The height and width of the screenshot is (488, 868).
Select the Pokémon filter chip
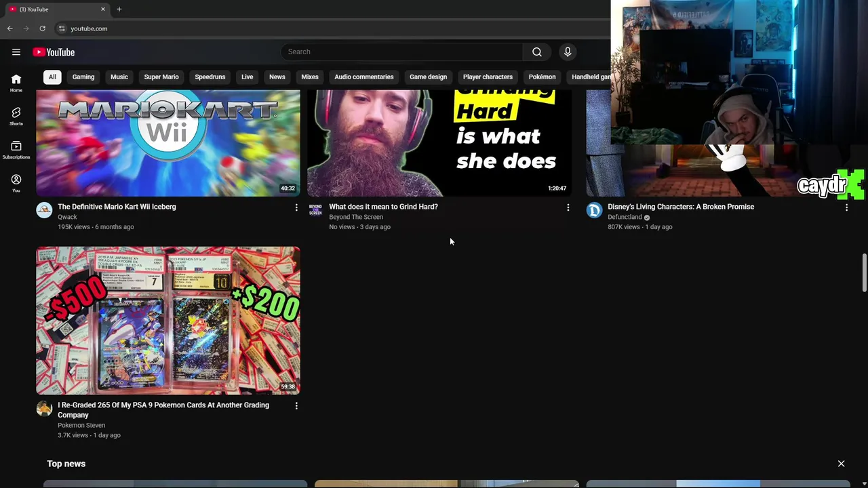tap(542, 77)
